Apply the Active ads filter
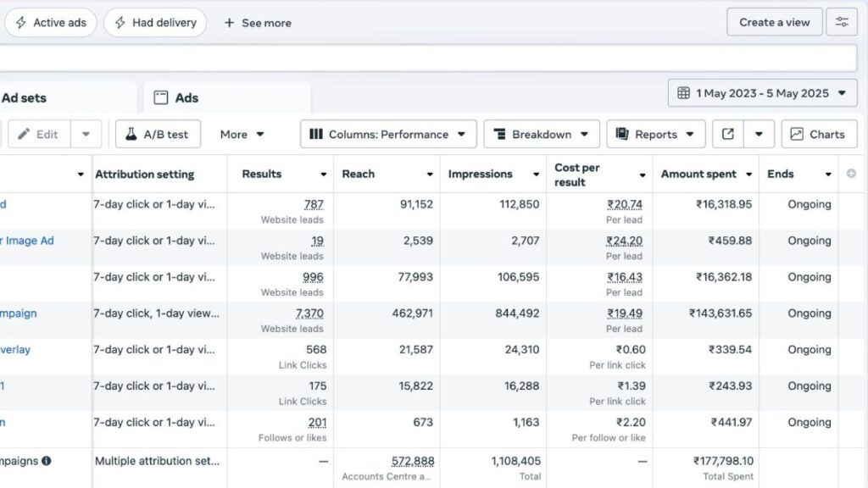868x488 pixels. click(51, 23)
